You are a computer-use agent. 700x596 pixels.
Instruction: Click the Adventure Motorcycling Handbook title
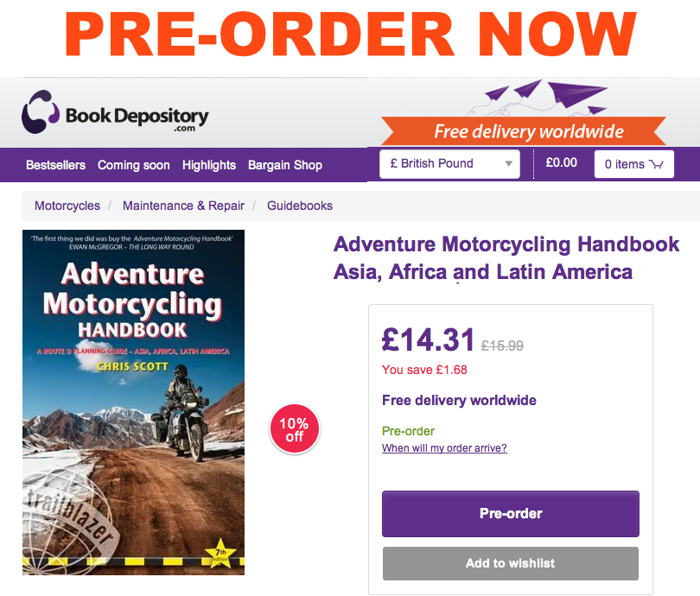pos(506,258)
